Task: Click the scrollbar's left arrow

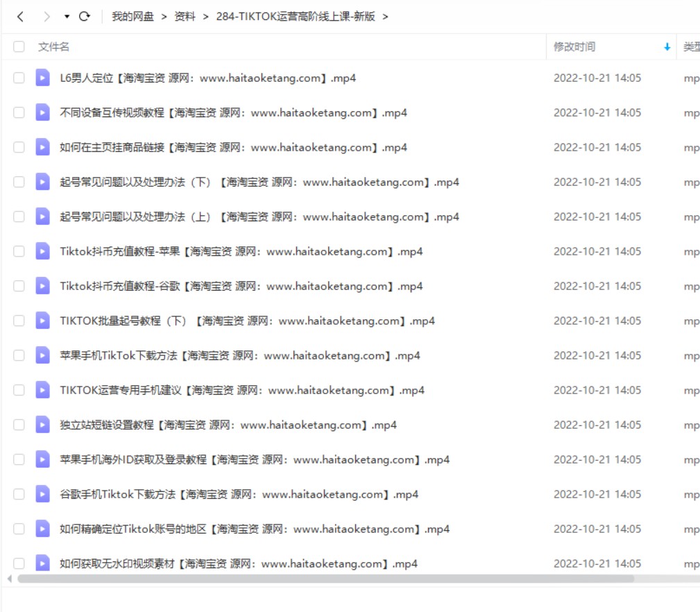Action: (10, 579)
